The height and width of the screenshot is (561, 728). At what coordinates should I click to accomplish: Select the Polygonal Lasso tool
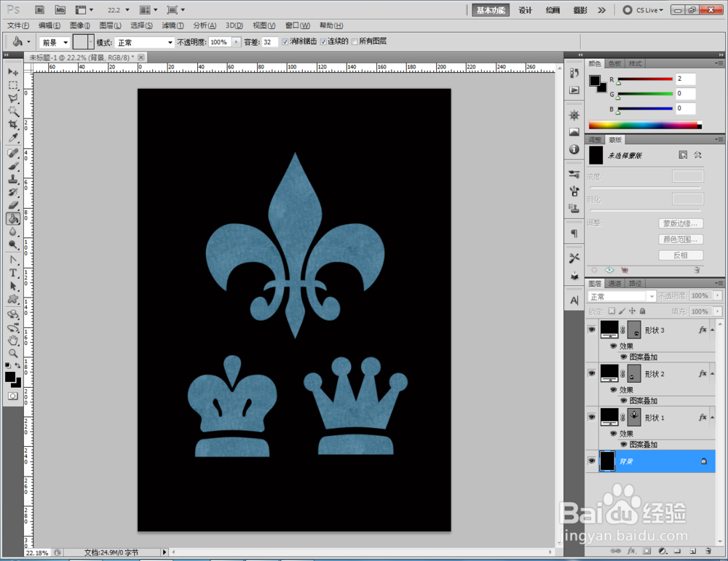click(x=13, y=98)
